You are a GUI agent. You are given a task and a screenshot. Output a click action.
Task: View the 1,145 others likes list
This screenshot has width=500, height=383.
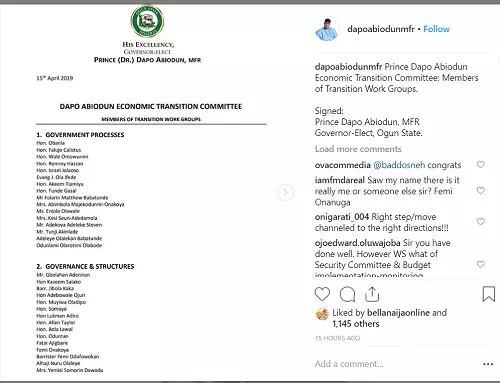356,324
